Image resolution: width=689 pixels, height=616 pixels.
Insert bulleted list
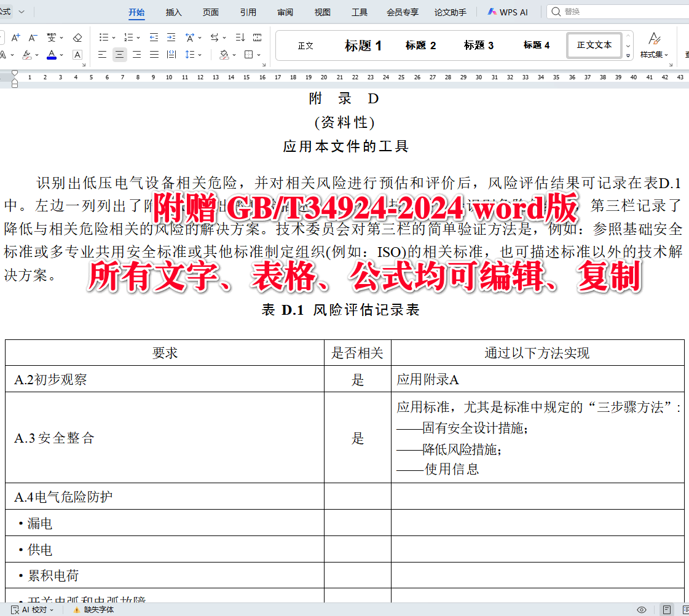(104, 38)
